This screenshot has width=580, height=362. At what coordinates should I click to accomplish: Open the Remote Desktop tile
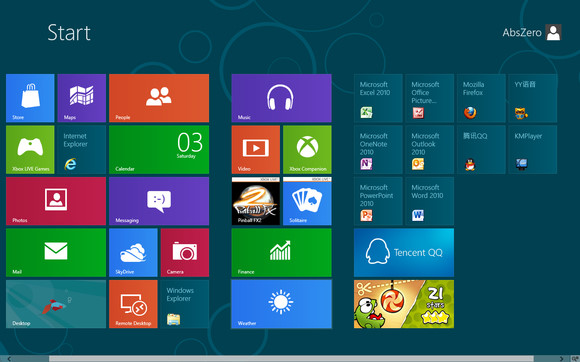click(133, 304)
